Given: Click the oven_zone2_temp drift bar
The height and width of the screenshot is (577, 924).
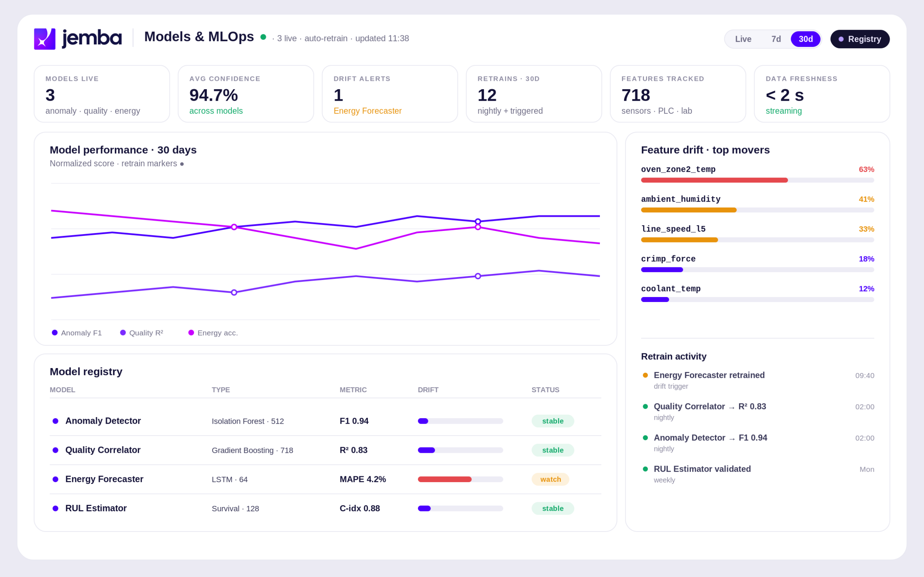Looking at the screenshot, I should point(758,180).
